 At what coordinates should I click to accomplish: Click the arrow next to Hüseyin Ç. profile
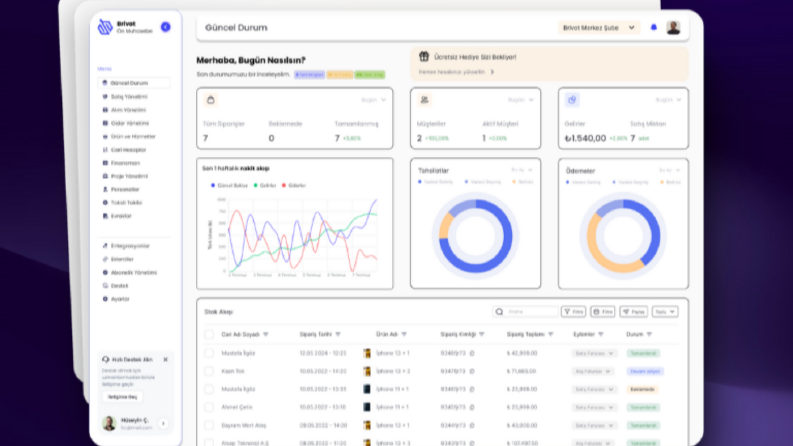[163, 423]
